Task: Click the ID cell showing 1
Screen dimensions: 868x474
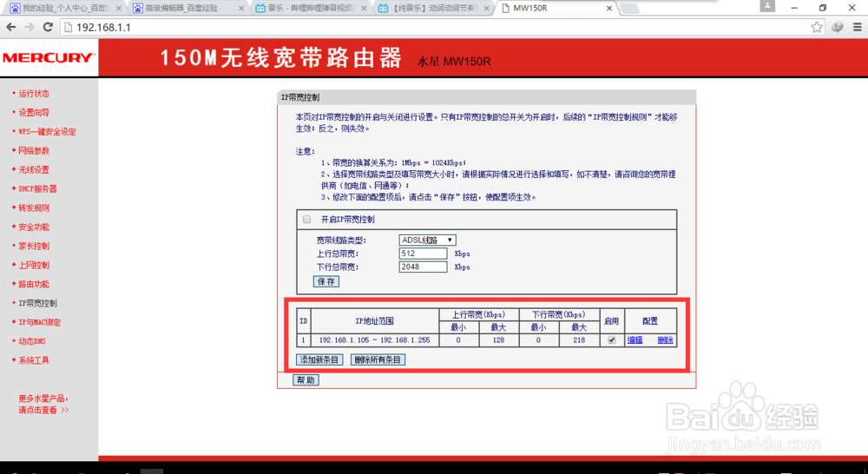Action: [x=303, y=340]
